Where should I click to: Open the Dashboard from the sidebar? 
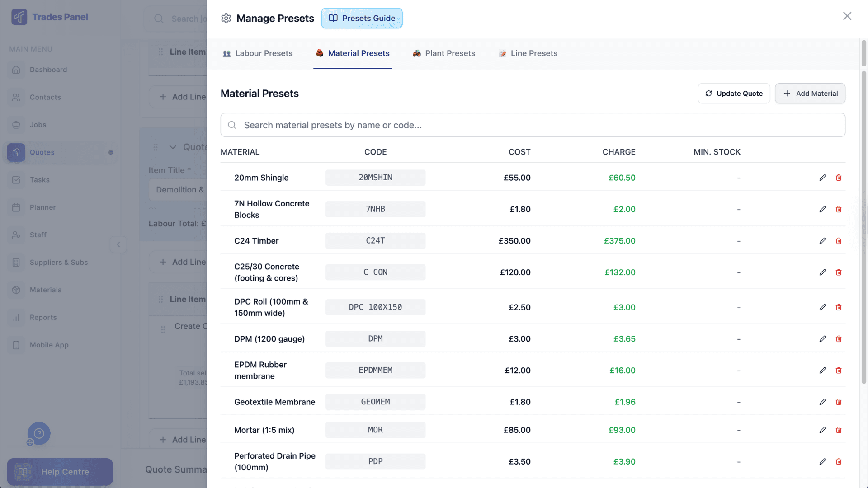pos(48,70)
